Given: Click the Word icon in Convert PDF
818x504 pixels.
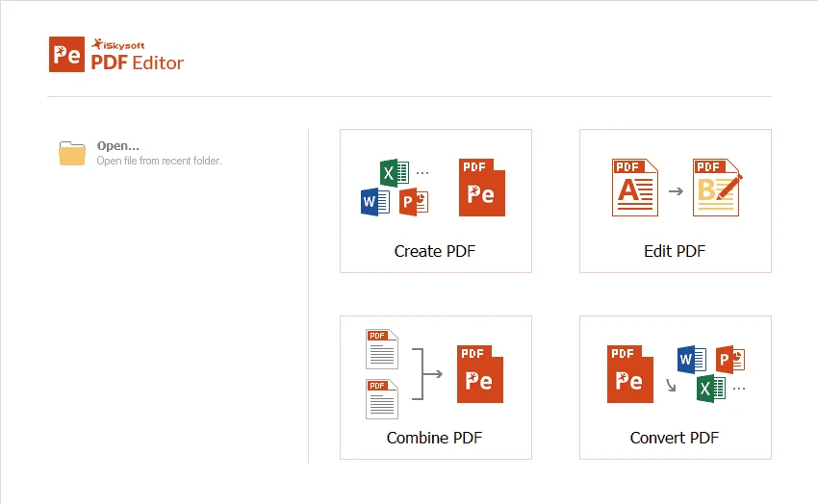Looking at the screenshot, I should (692, 359).
